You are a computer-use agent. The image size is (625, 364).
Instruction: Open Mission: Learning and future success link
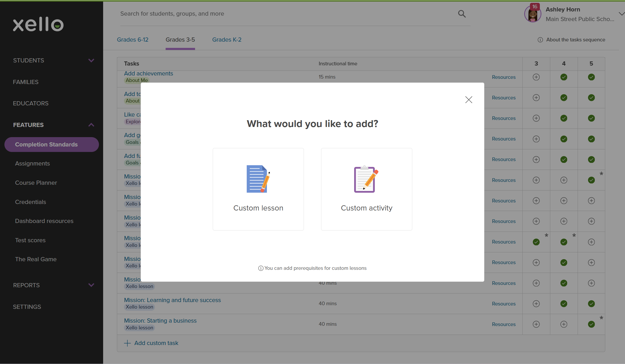coord(172,300)
